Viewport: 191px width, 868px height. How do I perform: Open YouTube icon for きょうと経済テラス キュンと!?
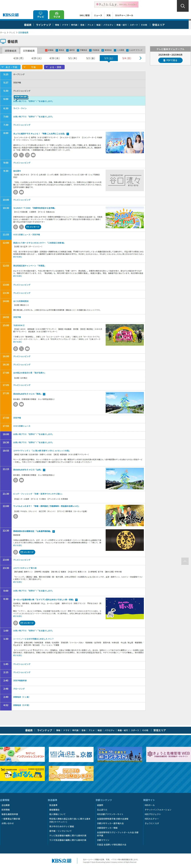(33, 155)
